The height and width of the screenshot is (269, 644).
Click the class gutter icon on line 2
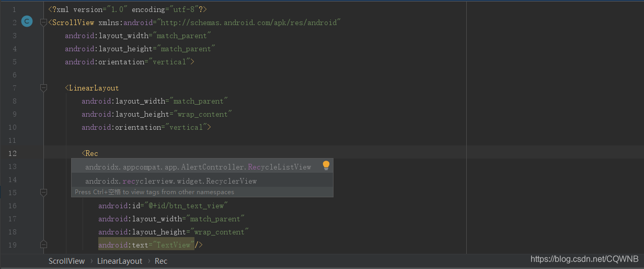click(x=27, y=22)
